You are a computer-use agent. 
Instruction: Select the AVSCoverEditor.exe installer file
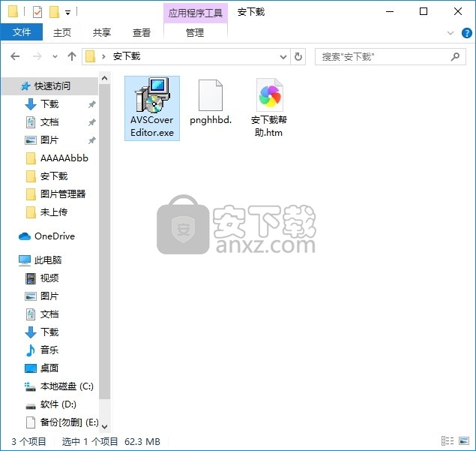pyautogui.click(x=152, y=109)
